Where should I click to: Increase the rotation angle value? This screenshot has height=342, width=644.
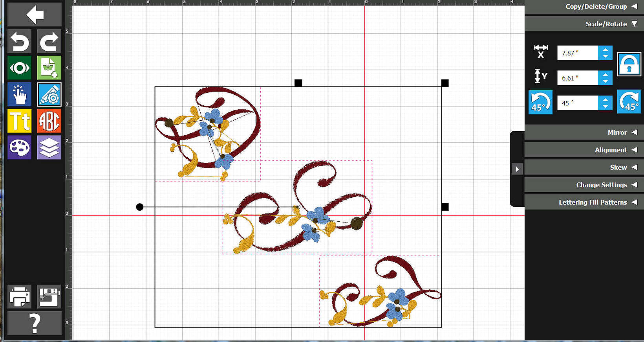[606, 99]
